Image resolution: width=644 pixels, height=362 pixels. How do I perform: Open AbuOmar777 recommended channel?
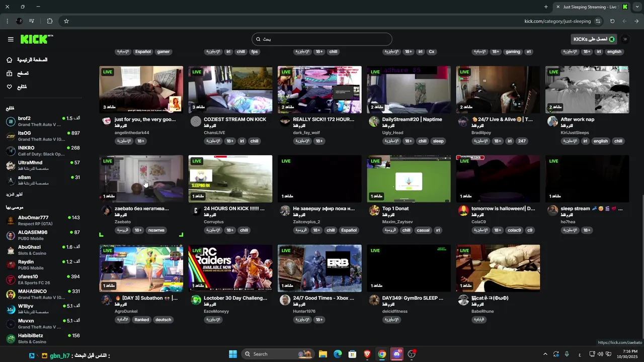[43, 221]
